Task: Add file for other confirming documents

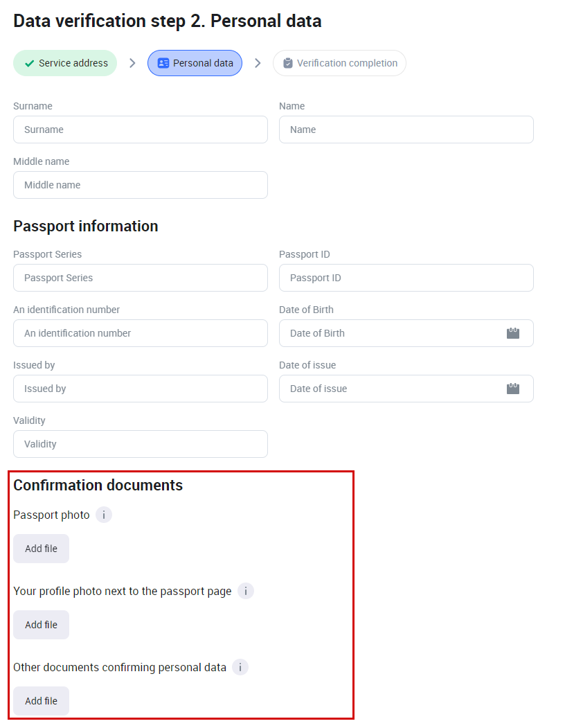Action: tap(42, 701)
